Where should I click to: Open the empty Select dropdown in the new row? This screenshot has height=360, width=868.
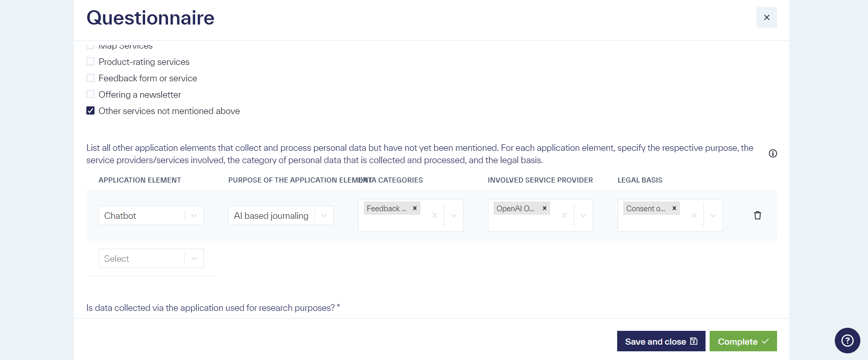[x=194, y=258]
